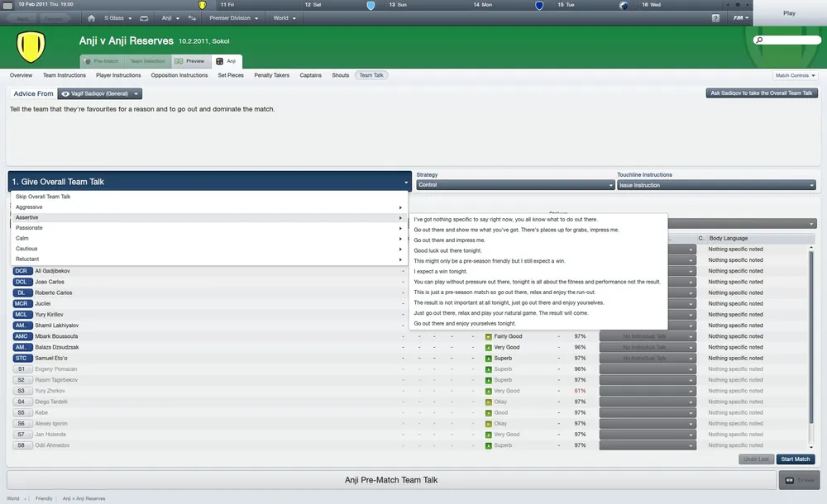Expand the Cautious tone submenu
Image resolution: width=827 pixels, height=504 pixels.
[x=208, y=249]
